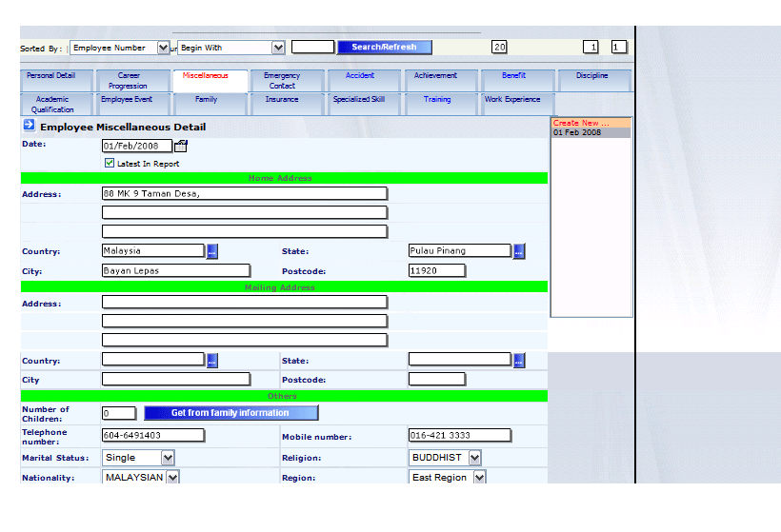The image size is (781, 532).
Task: Open Mailing Address State lookup button
Action: tap(519, 360)
